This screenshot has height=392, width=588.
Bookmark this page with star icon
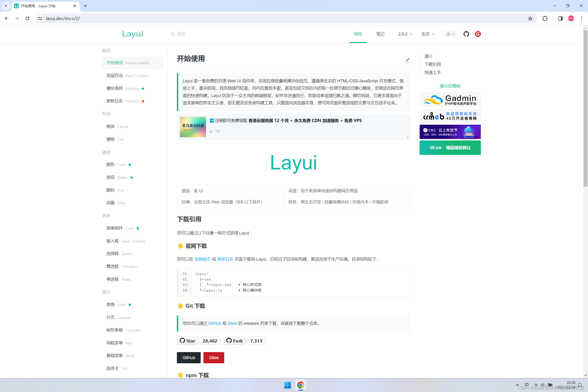pyautogui.click(x=530, y=18)
